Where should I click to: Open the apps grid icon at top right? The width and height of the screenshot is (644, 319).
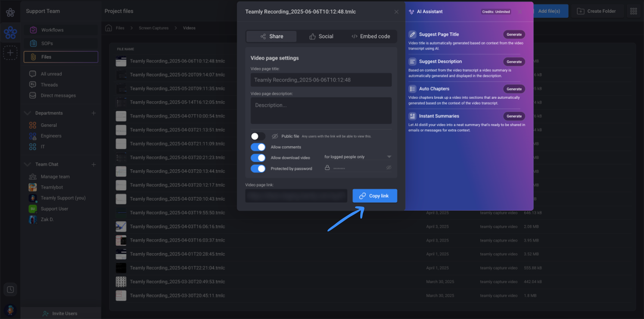pos(634,11)
